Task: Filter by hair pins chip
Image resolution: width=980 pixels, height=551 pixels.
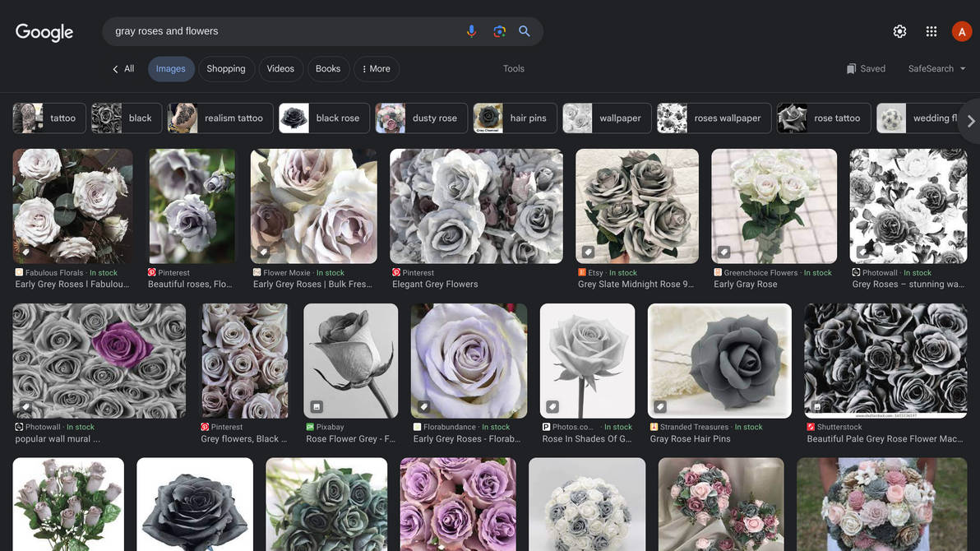Action: (x=515, y=118)
